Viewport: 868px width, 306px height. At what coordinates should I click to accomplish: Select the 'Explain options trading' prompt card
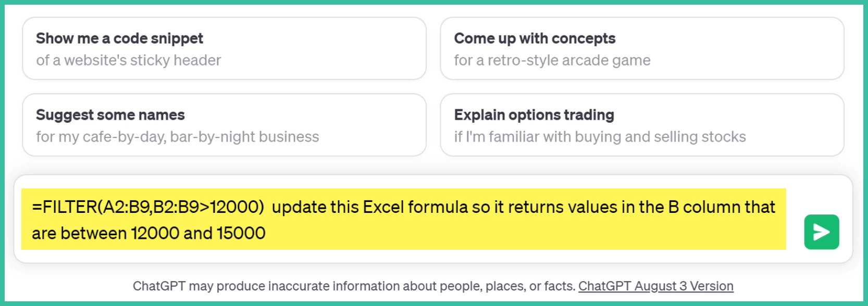point(642,125)
